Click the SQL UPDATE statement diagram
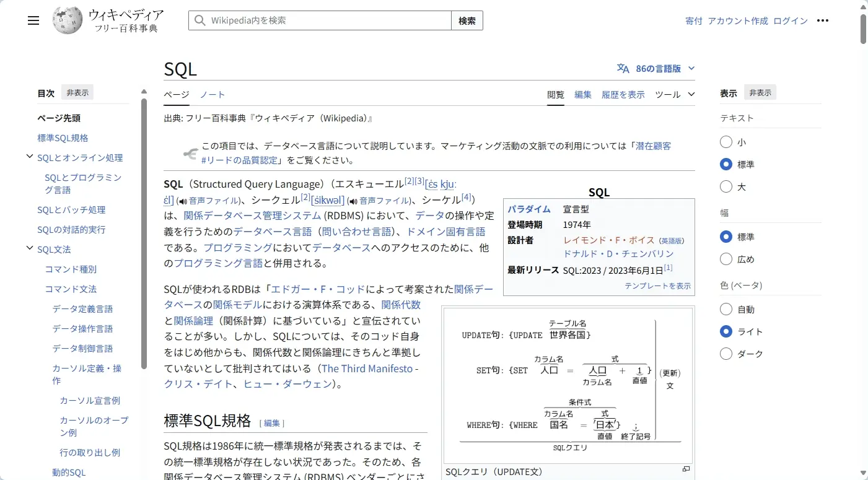The width and height of the screenshot is (868, 480). coord(568,385)
